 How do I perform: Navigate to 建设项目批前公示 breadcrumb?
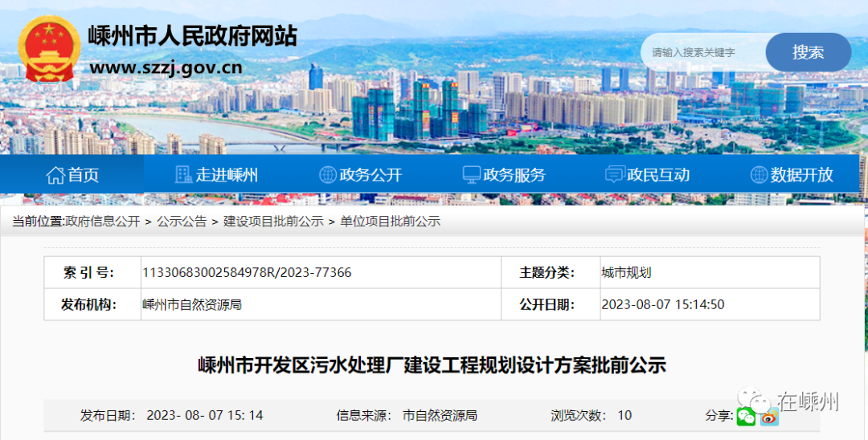pyautogui.click(x=273, y=222)
